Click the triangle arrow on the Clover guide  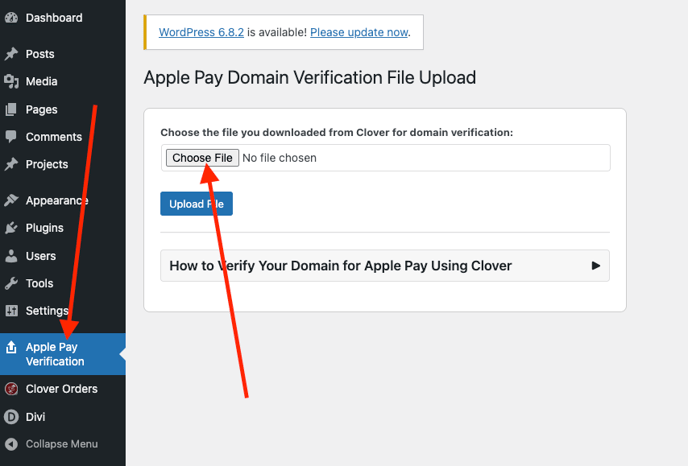coord(595,266)
